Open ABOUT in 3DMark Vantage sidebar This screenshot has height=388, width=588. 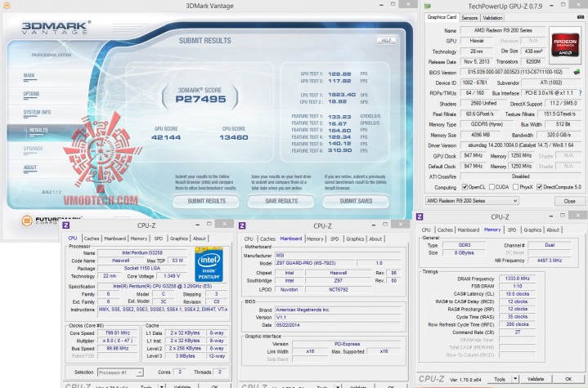(x=30, y=167)
